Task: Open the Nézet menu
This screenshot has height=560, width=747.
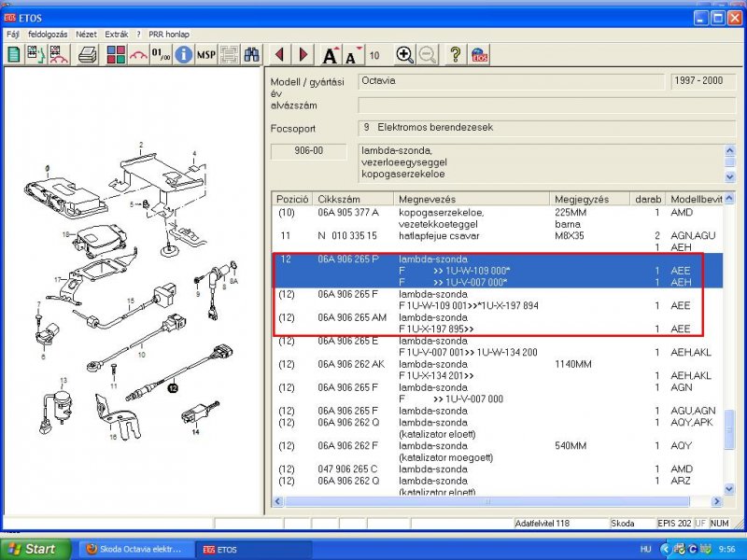Action: click(x=86, y=35)
